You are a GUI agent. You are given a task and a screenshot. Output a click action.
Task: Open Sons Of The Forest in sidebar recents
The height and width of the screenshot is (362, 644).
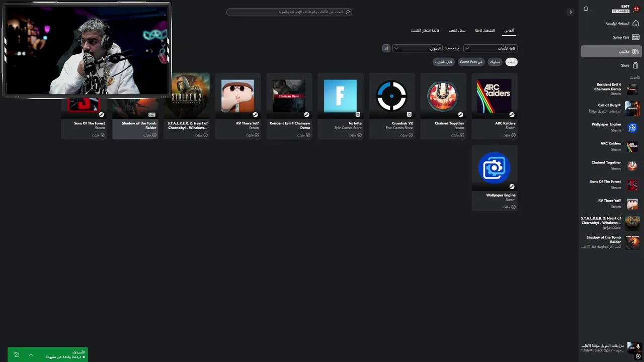[611, 185]
